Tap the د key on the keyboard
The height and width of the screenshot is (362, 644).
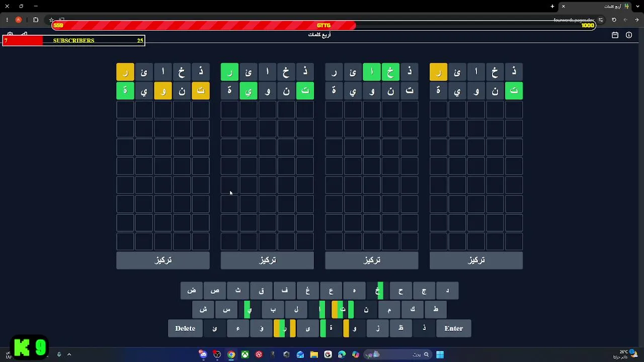447,291
